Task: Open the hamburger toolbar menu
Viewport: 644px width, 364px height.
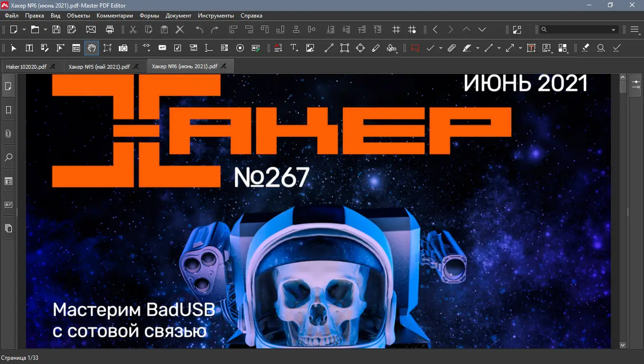Action: coord(635,29)
